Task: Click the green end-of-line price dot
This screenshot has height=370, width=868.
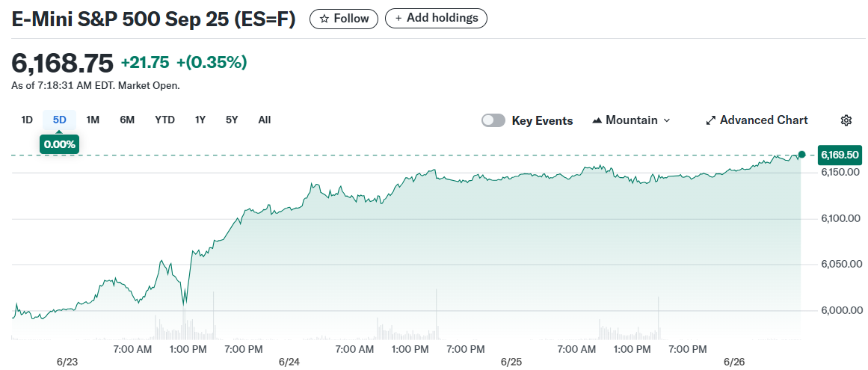Action: pyautogui.click(x=801, y=154)
